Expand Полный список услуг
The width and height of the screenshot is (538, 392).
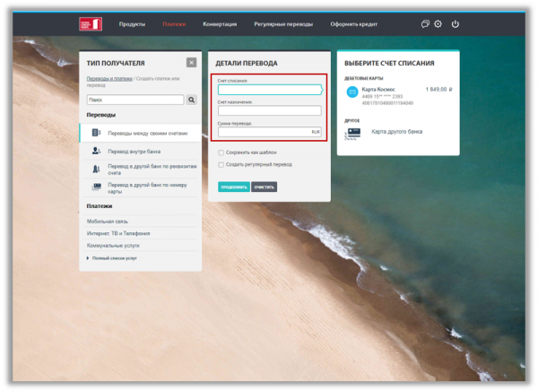[x=112, y=258]
